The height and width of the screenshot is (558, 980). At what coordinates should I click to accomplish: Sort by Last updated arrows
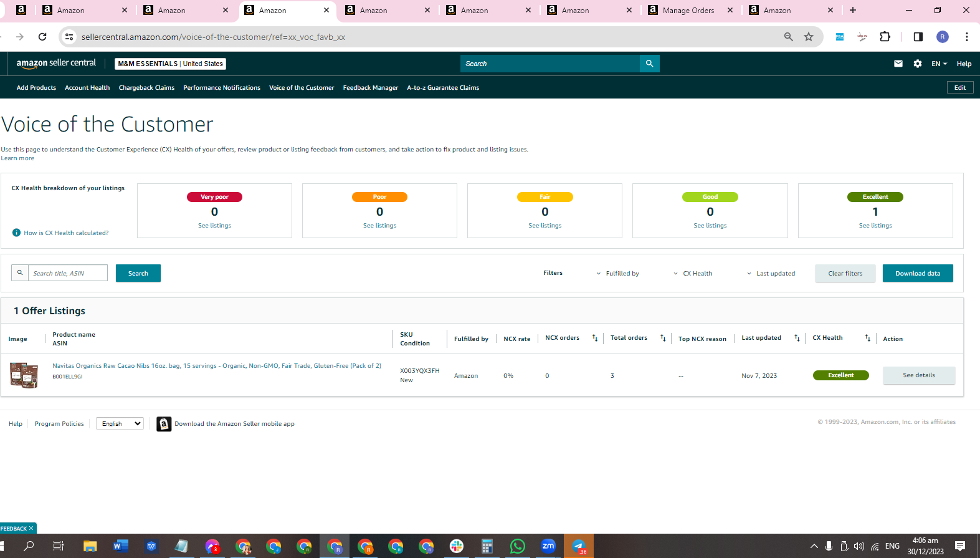pyautogui.click(x=797, y=338)
